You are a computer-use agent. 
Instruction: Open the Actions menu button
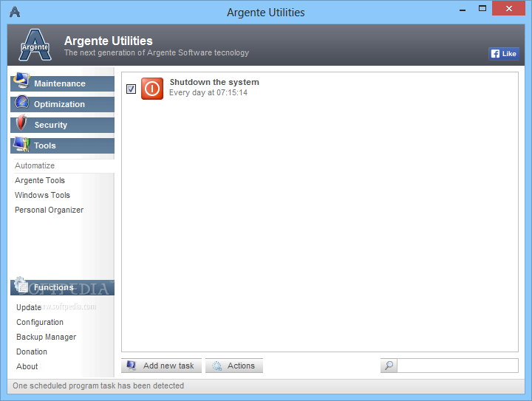tap(233, 366)
